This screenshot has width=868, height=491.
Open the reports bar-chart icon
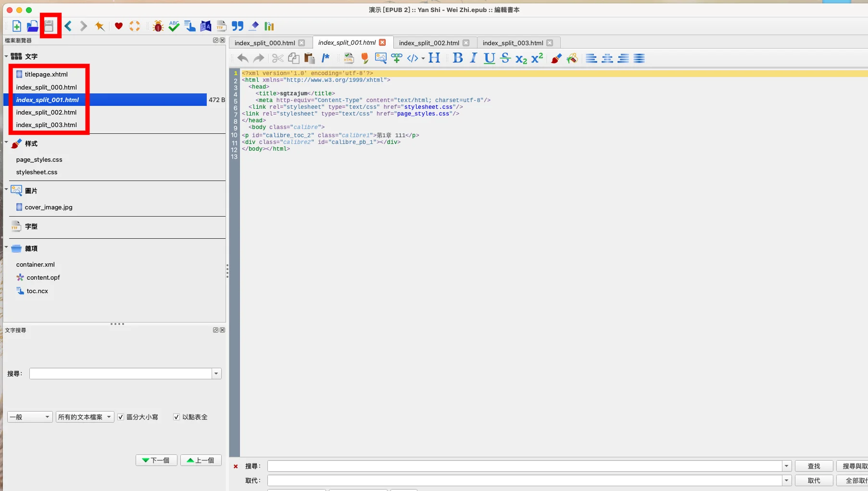pyautogui.click(x=269, y=26)
